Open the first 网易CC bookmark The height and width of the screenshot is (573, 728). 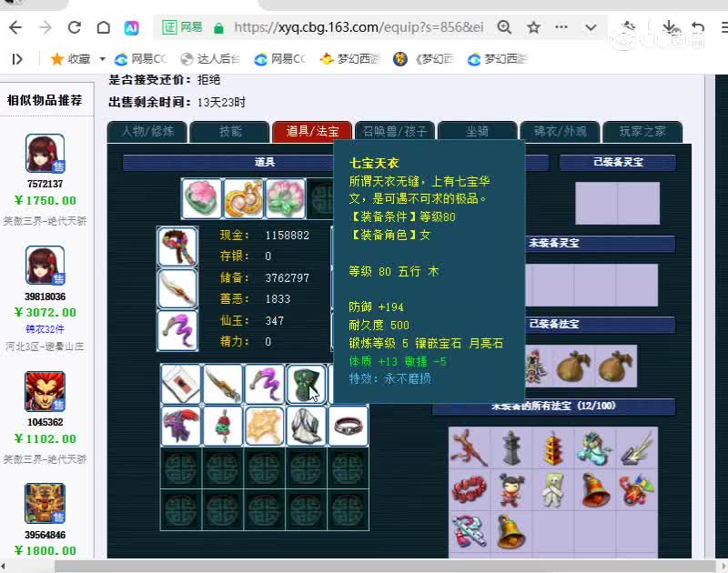141,59
